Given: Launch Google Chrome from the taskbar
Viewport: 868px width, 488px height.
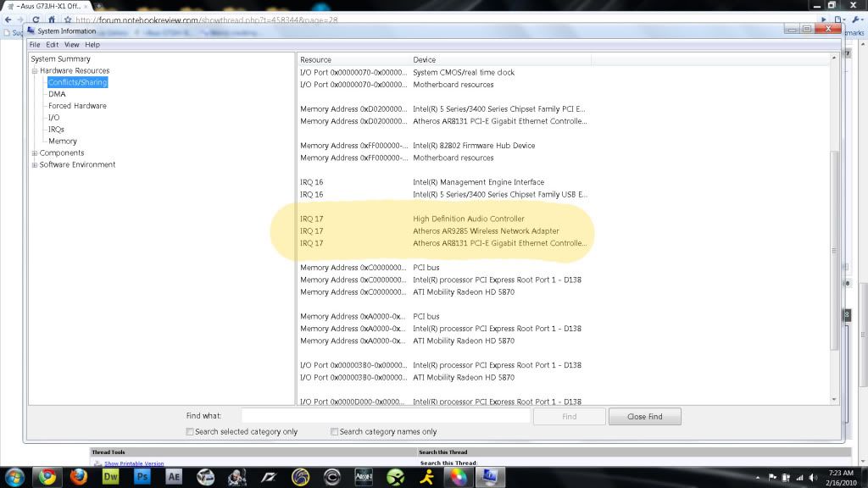Looking at the screenshot, I should click(x=47, y=477).
